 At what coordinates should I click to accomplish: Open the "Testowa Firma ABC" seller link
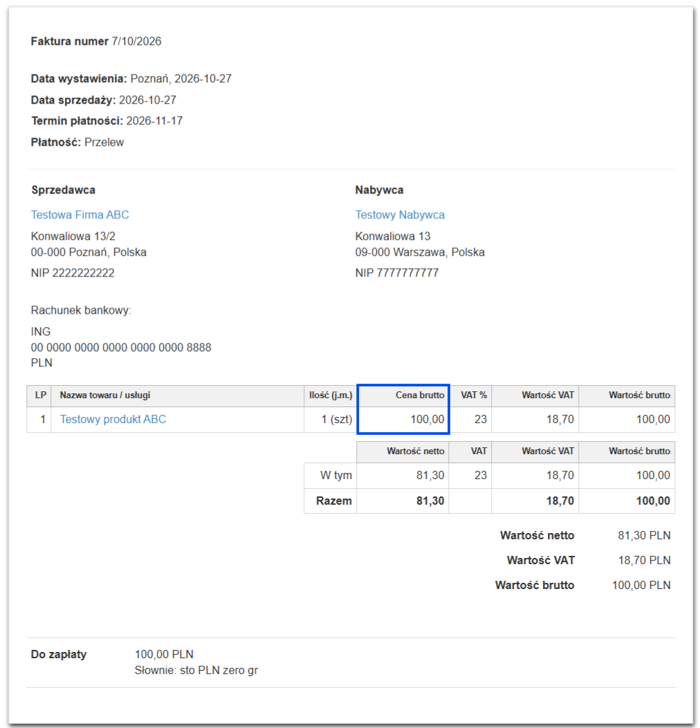coord(80,214)
